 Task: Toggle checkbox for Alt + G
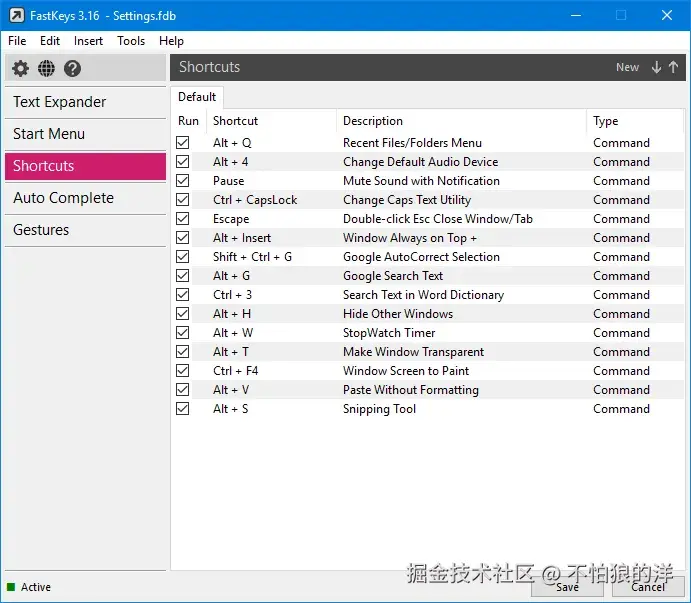pyautogui.click(x=182, y=275)
